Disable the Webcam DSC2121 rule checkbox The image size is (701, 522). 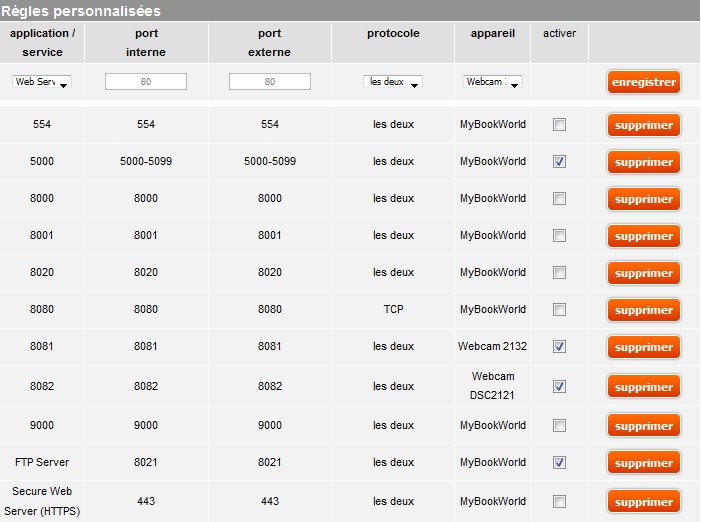tap(559, 386)
